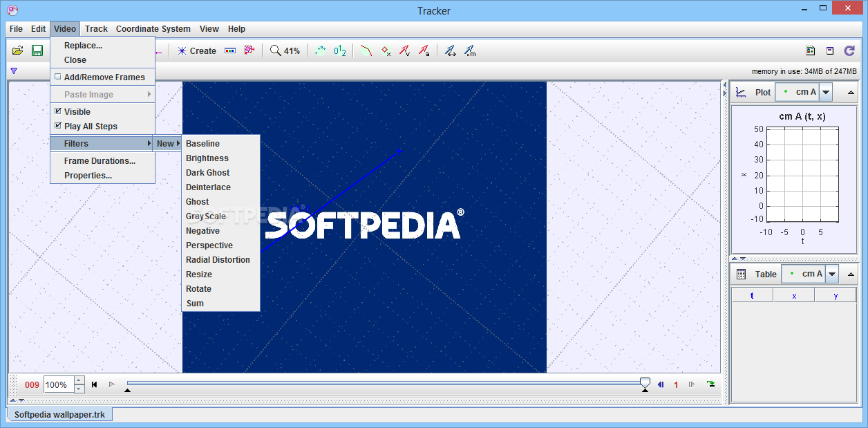Open the Track menu
The image size is (868, 428).
pyautogui.click(x=96, y=29)
